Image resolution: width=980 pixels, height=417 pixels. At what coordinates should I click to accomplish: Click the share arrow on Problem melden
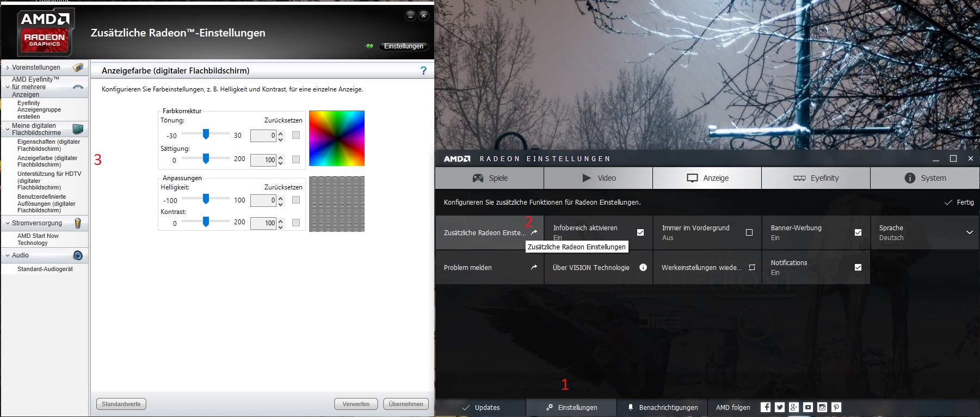pyautogui.click(x=534, y=267)
